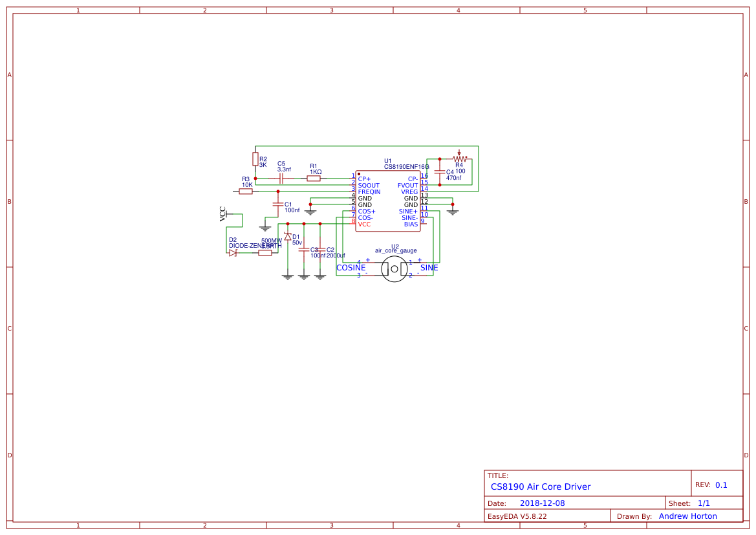Viewport: 756px width, 535px height.
Task: Click pin 3 FREQIN on U1
Action: pos(350,191)
